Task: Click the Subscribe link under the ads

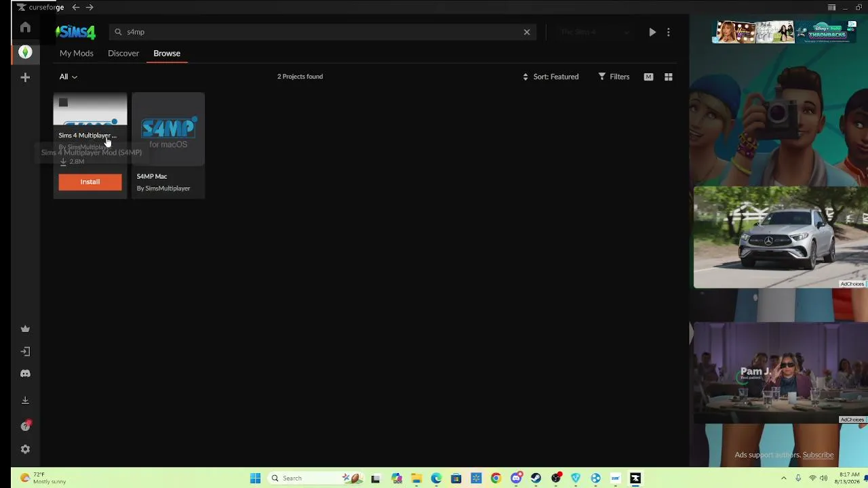Action: [818, 455]
